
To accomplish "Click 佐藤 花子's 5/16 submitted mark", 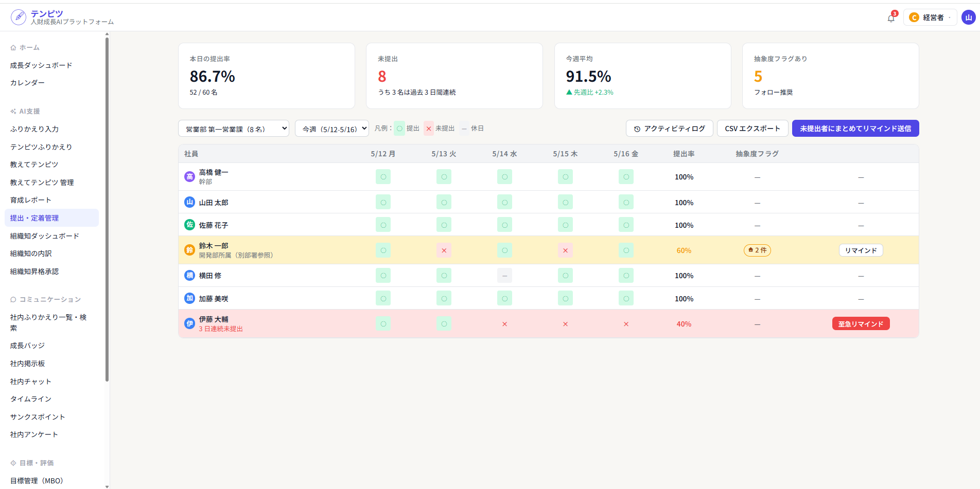I will 626,225.
